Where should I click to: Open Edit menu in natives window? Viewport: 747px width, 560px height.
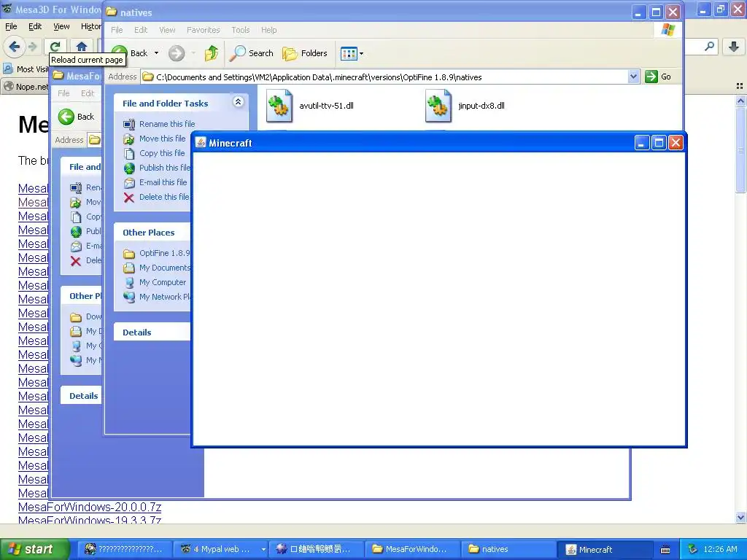click(141, 30)
